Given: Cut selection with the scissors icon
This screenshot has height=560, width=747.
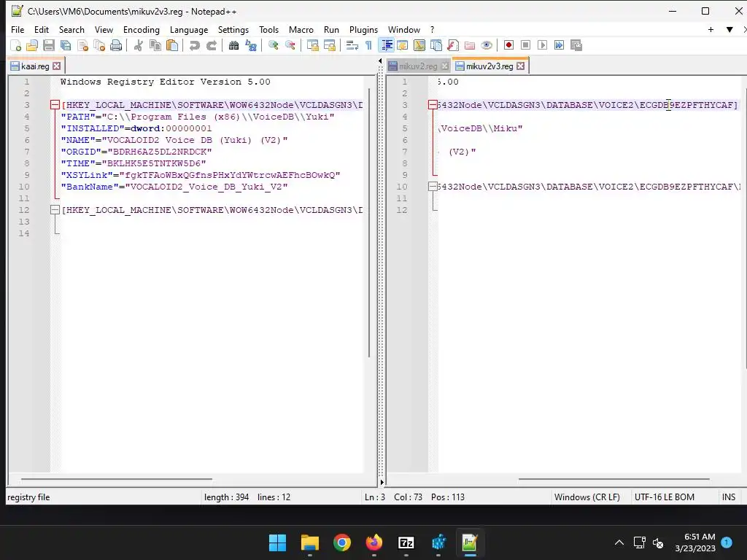Looking at the screenshot, I should point(138,45).
